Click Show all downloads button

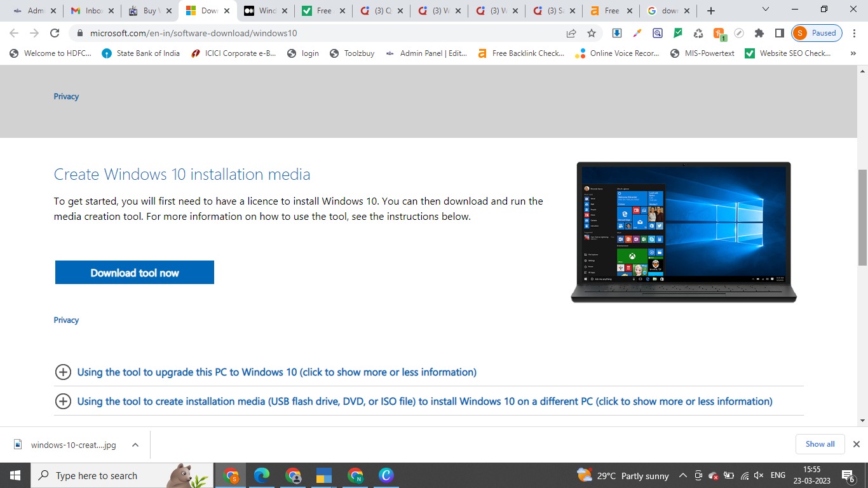(820, 444)
